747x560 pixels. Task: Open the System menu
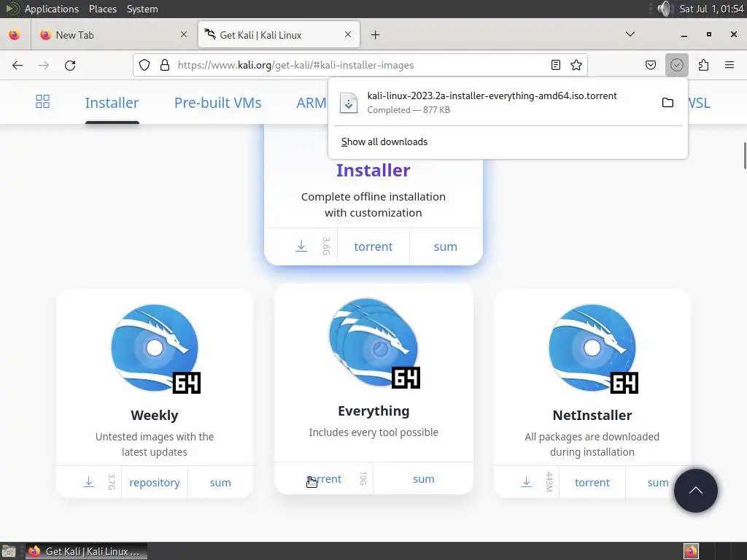142,9
